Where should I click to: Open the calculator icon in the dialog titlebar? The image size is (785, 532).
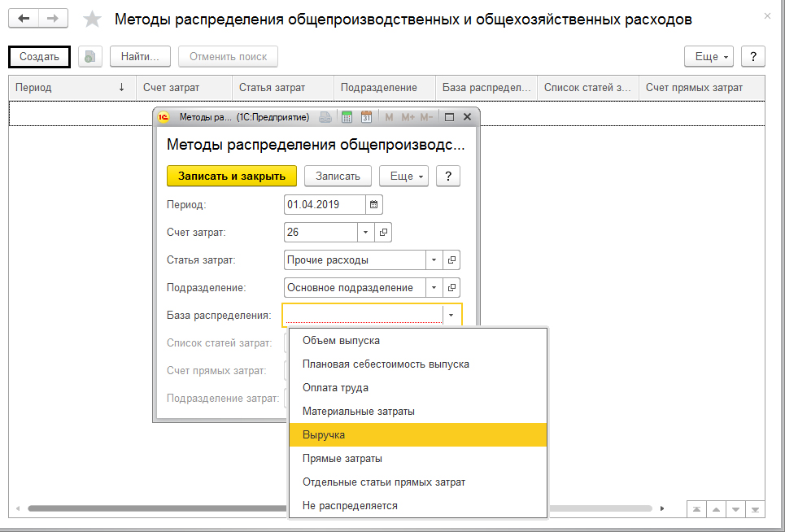347,117
